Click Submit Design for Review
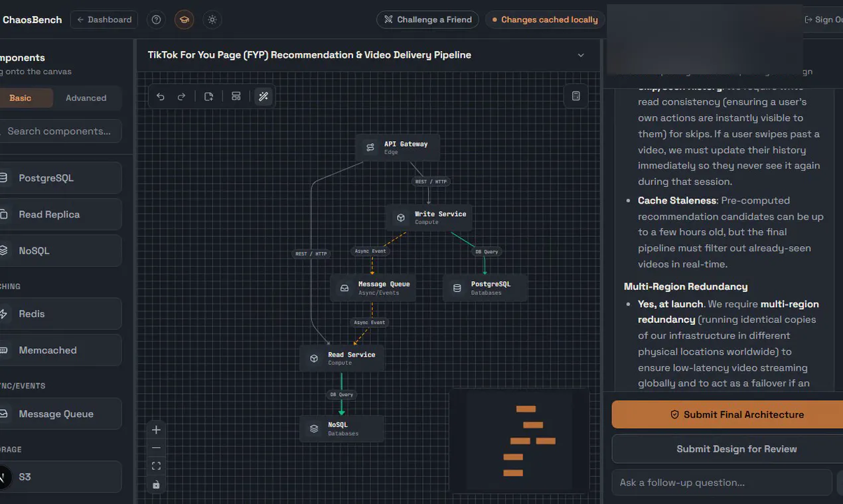This screenshot has width=843, height=504. click(x=728, y=449)
